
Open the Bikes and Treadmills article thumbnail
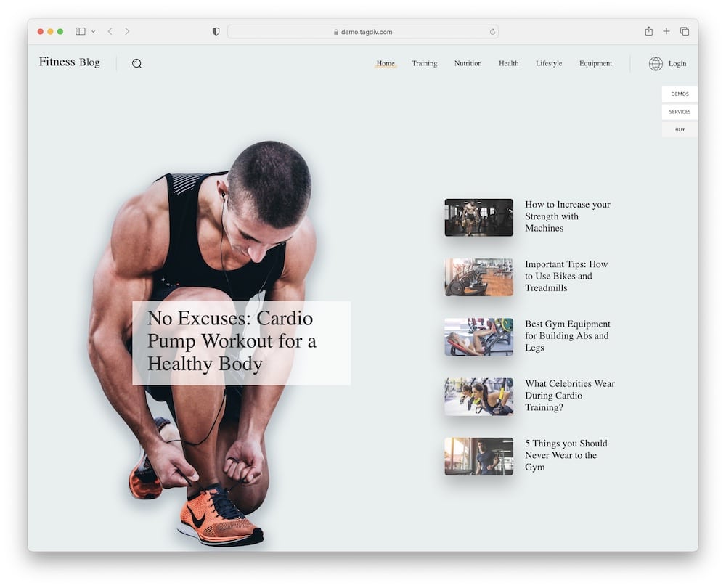point(478,277)
